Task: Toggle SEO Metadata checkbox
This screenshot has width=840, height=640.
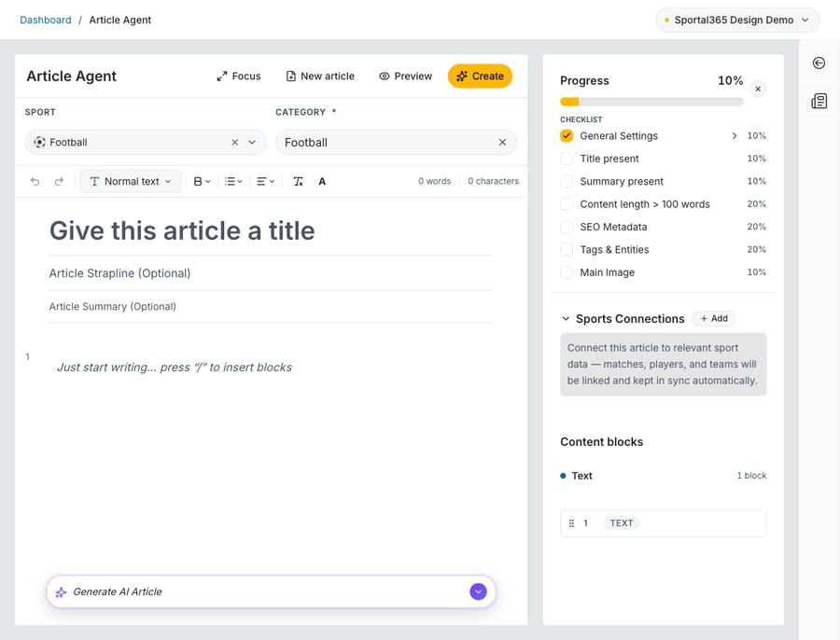Action: coord(567,227)
